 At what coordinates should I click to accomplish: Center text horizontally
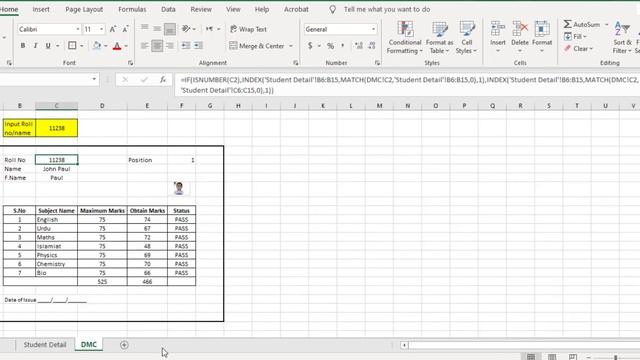(157, 46)
